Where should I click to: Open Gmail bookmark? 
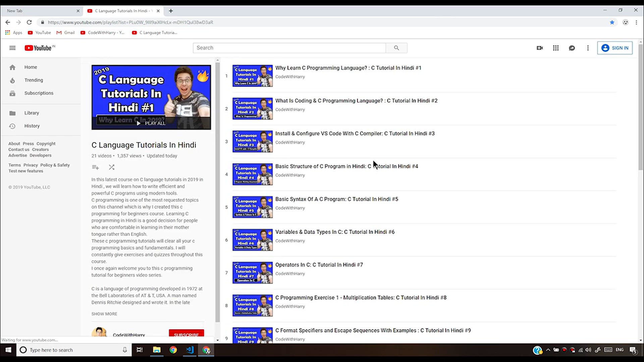65,33
